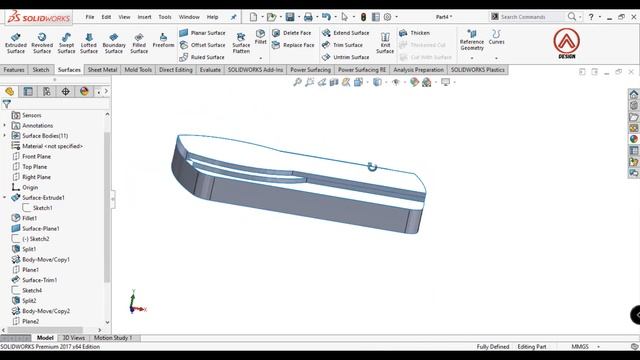Image resolution: width=640 pixels, height=360 pixels.
Task: Switch to the Motion Study 1 tab
Action: [x=113, y=338]
